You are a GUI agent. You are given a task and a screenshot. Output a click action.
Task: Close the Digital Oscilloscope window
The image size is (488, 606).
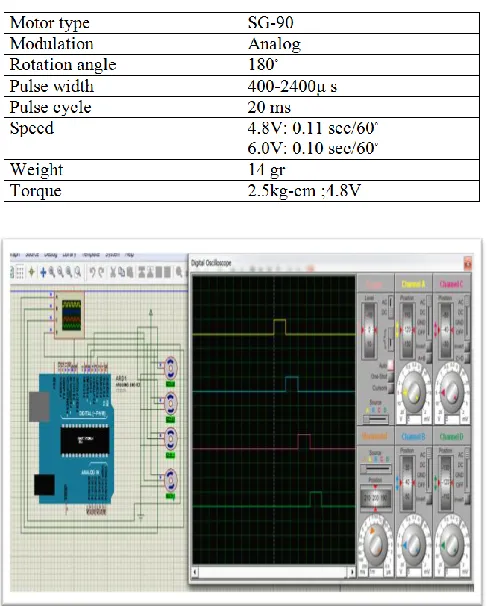coord(468,264)
